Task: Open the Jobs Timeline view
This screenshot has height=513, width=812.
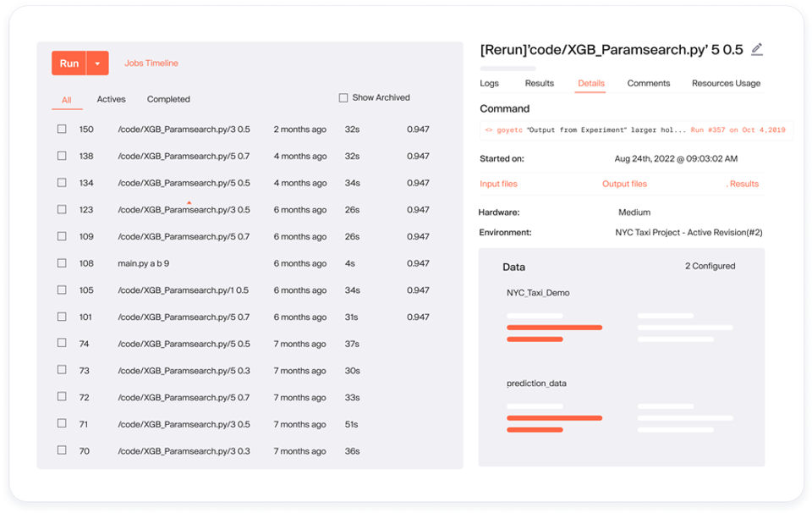Action: [x=151, y=63]
